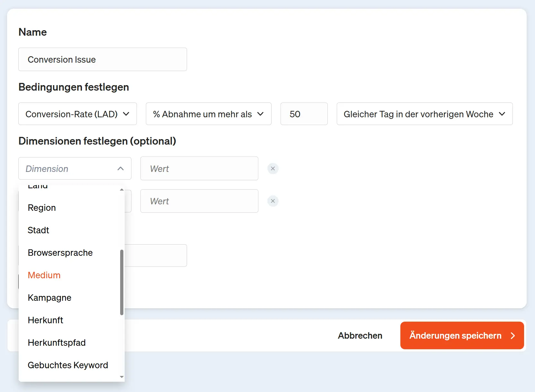Viewport: 535px width, 392px height.
Task: Open the 'Gleicher Tag in der vorherigen Woche' dropdown
Action: (x=424, y=114)
